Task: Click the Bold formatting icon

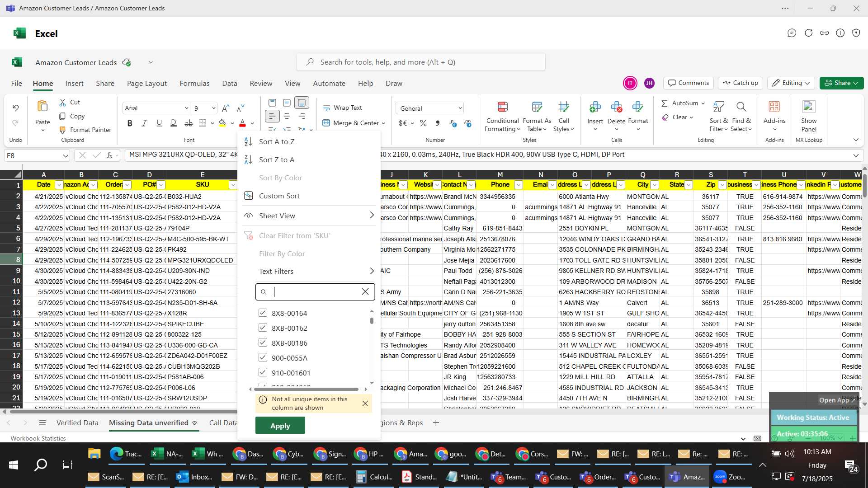Action: coord(130,123)
